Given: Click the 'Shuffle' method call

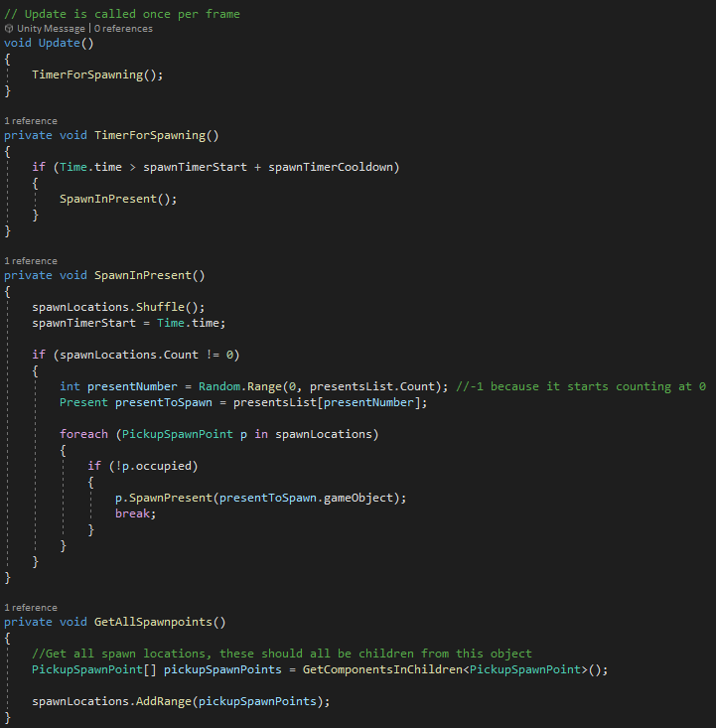Looking at the screenshot, I should (x=160, y=307).
